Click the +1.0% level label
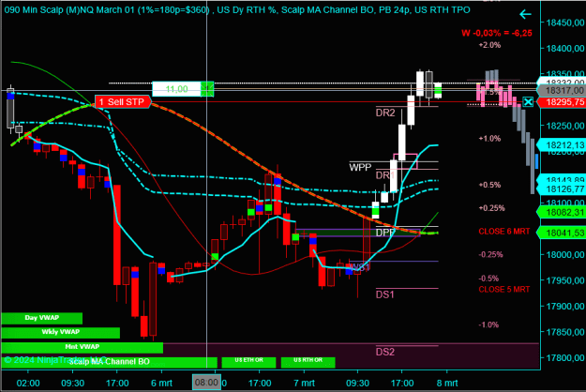586x392 pixels. [489, 138]
